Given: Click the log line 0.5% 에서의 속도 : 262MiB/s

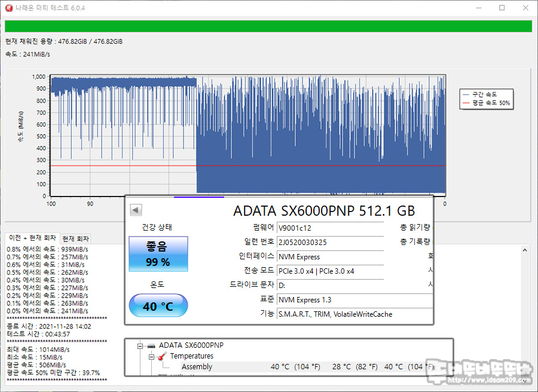Looking at the screenshot, I should [x=47, y=272].
